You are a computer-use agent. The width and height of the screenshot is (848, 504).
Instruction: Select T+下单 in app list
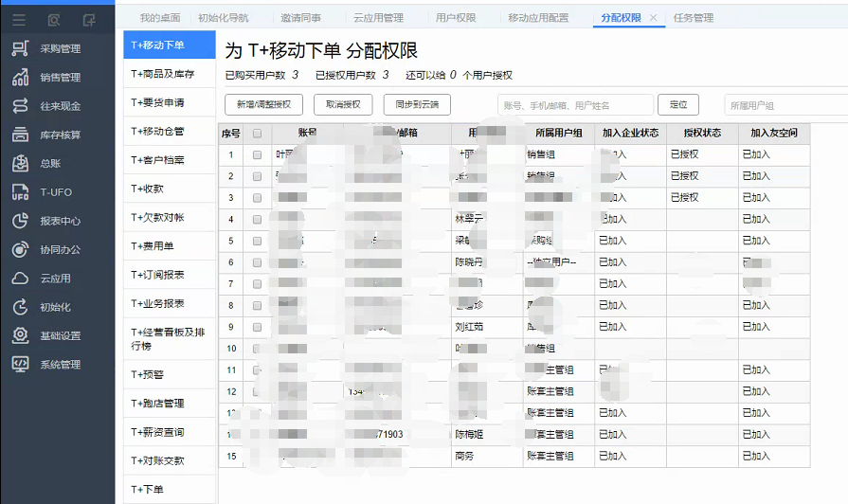(x=170, y=489)
